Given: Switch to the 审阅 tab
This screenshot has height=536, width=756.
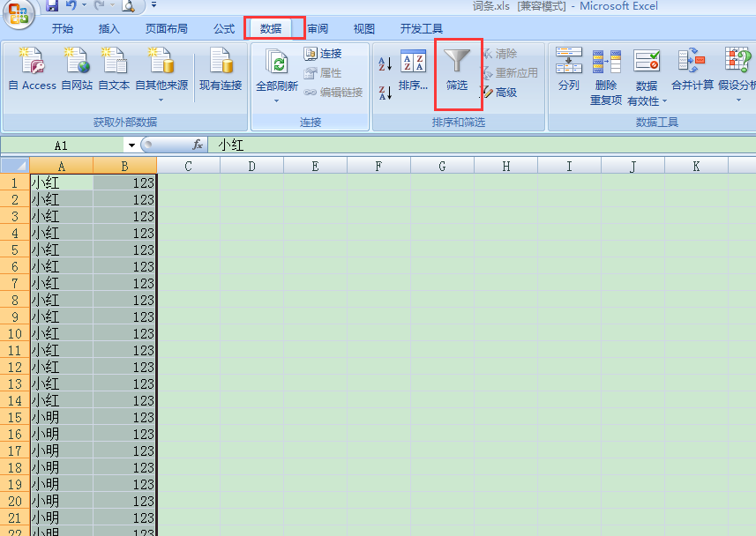Looking at the screenshot, I should pos(318,28).
